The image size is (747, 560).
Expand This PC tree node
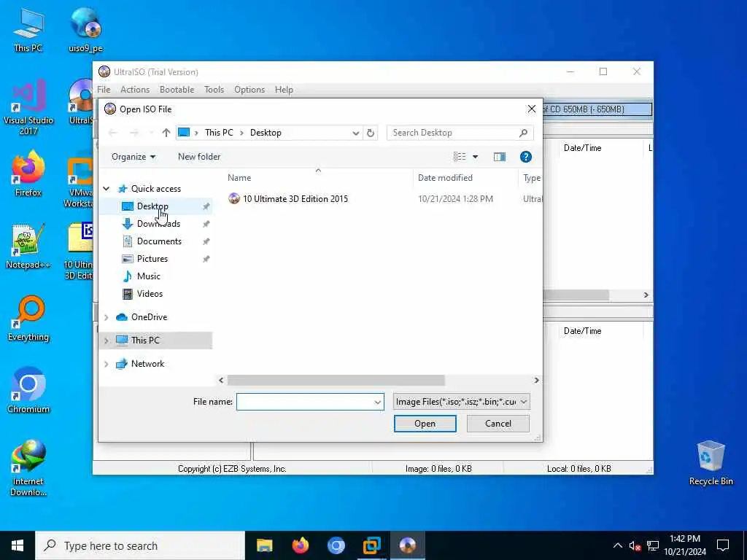pyautogui.click(x=107, y=341)
